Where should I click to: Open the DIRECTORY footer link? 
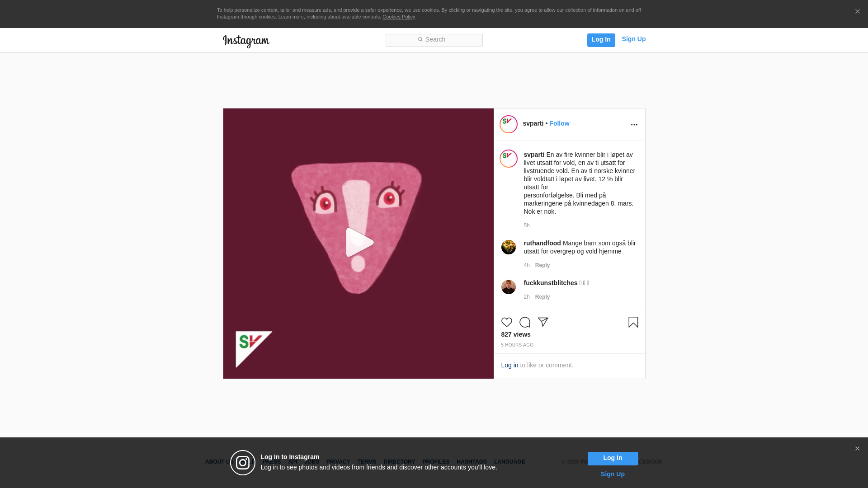(x=399, y=462)
